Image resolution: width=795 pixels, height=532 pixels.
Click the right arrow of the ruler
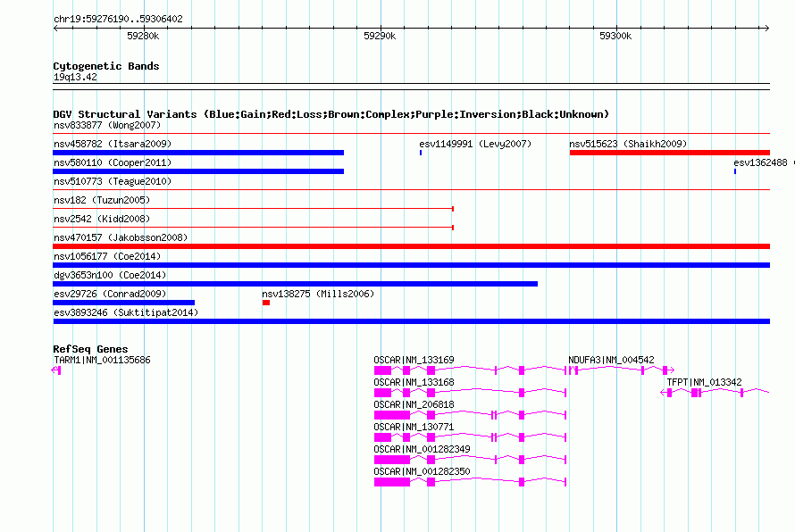point(766,28)
